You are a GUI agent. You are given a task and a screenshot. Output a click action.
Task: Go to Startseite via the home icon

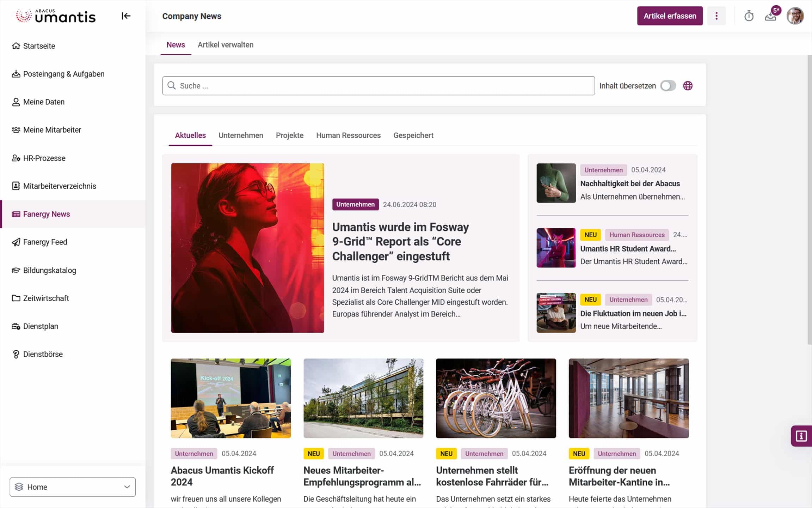tap(16, 46)
